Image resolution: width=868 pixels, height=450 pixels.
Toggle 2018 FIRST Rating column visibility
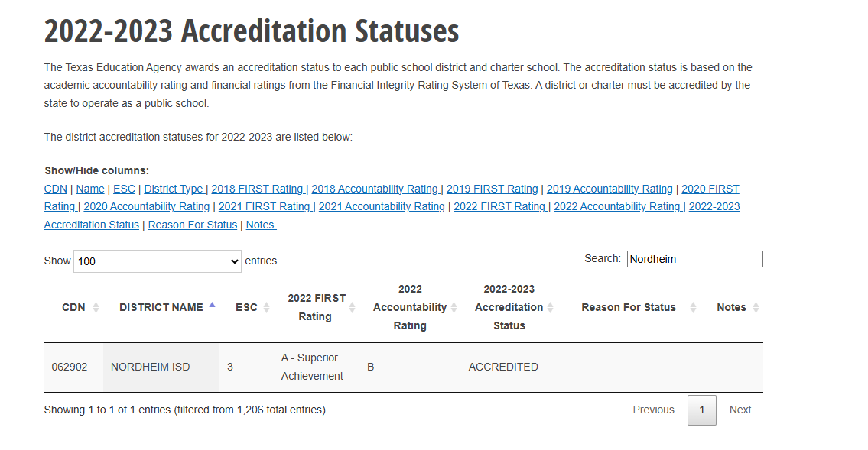(258, 189)
